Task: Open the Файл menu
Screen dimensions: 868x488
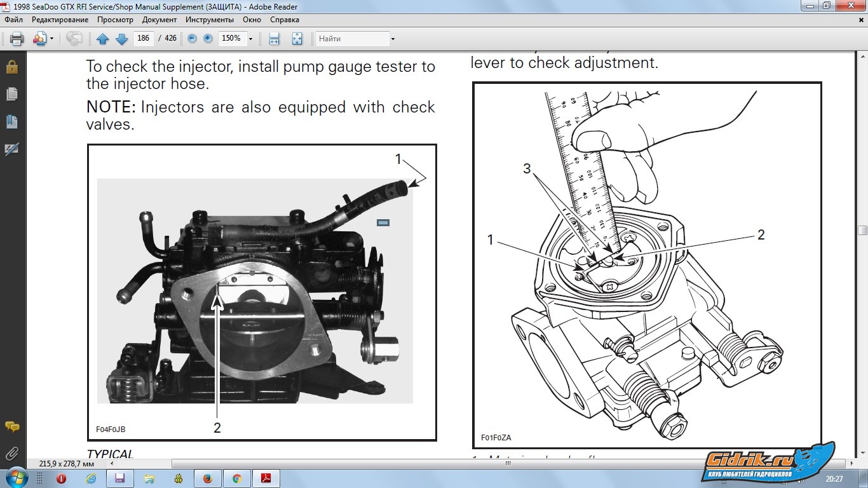Action: [13, 20]
